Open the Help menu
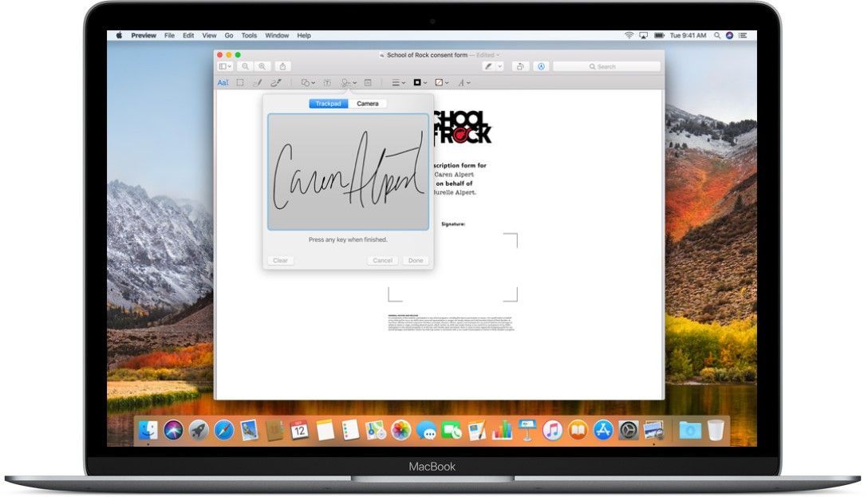This screenshot has height=497, width=868. (304, 35)
